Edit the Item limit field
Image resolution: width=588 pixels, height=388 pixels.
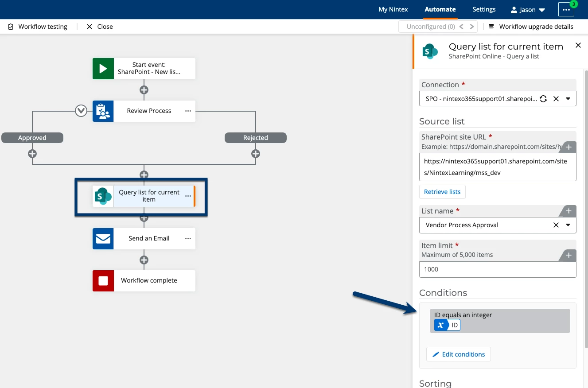[x=498, y=269]
